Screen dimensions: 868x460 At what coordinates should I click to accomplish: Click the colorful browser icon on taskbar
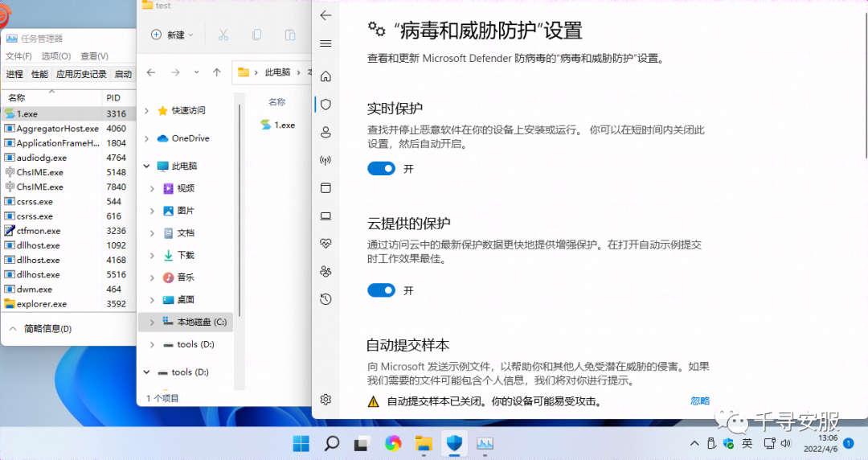point(393,443)
